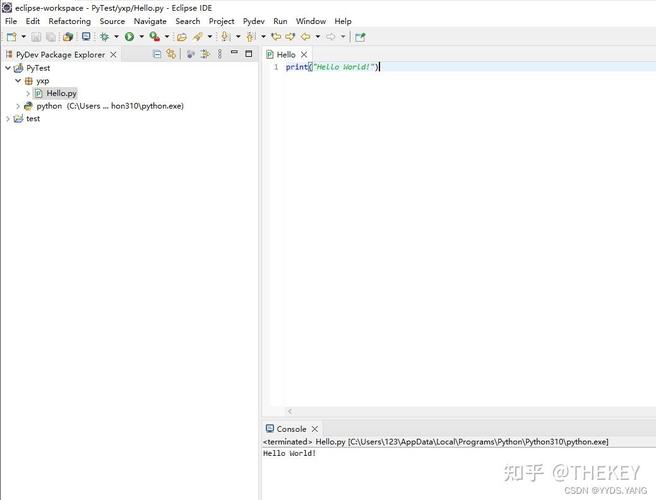Select Hello.py in the package explorer

tap(61, 93)
